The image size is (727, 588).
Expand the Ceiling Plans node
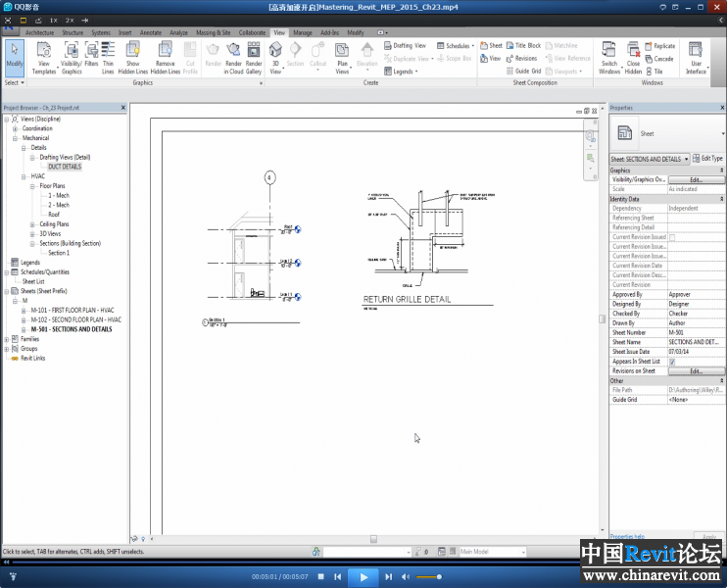pos(32,224)
